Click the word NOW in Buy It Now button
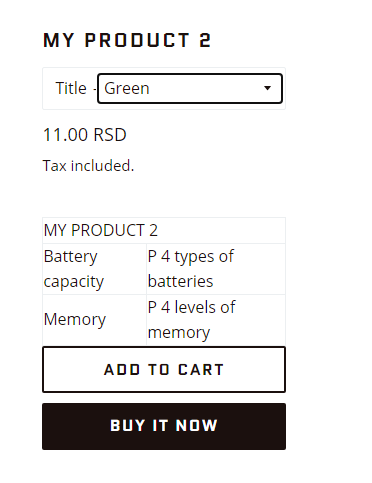The height and width of the screenshot is (483, 372). coord(197,426)
